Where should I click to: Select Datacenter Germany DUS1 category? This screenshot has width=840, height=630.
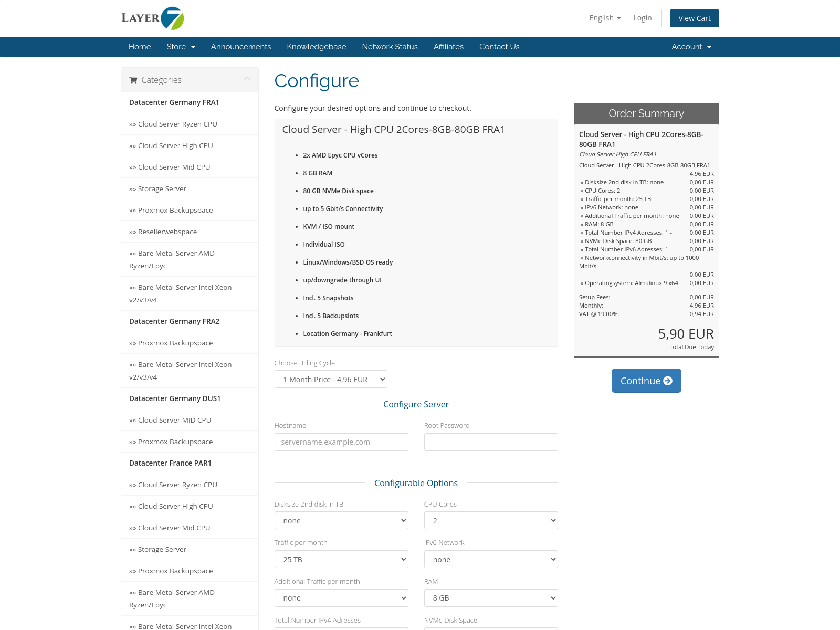pos(190,398)
